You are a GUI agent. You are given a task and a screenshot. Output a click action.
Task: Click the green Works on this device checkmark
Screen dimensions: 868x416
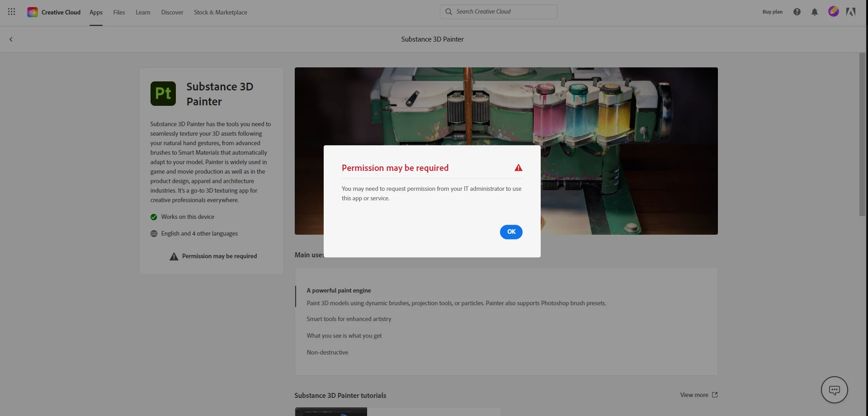(x=154, y=217)
